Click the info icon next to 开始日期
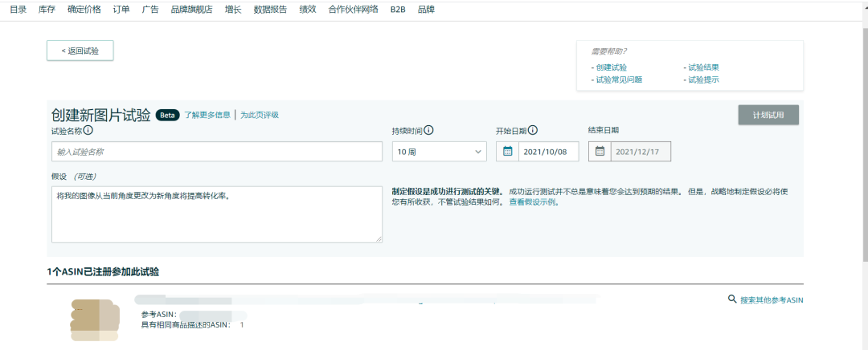 point(533,131)
